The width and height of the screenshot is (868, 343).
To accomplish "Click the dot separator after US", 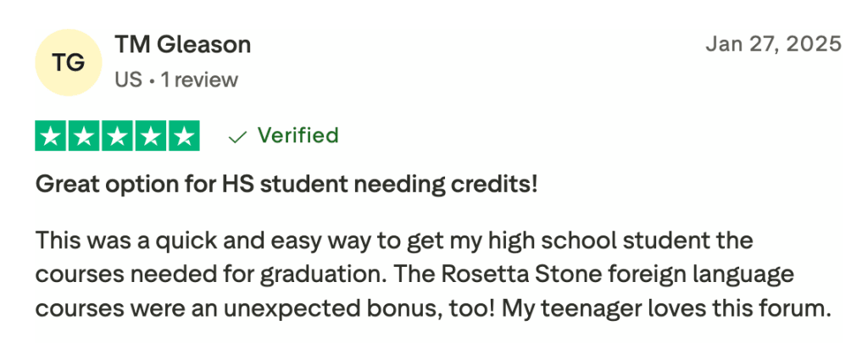I will click(152, 80).
